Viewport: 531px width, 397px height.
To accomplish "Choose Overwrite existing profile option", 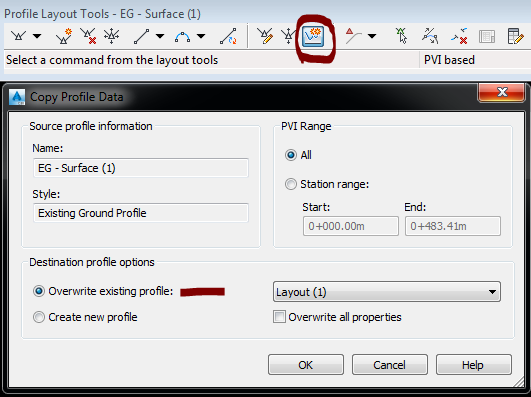I will pyautogui.click(x=39, y=291).
